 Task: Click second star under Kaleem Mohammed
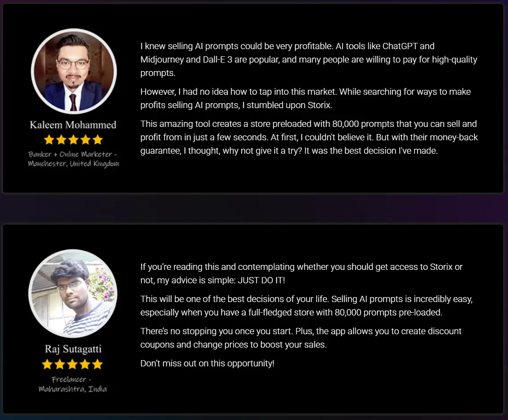pyautogui.click(x=61, y=140)
